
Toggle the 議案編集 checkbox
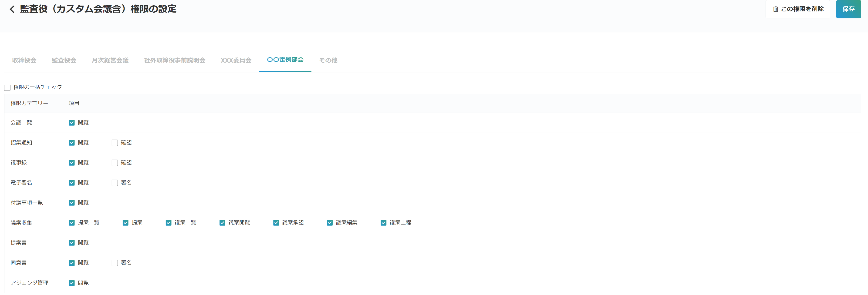coord(330,223)
